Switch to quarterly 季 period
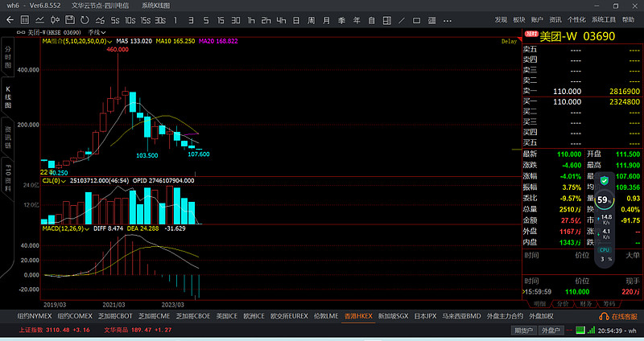Viewport: 644px width, 341px height. 341,20
